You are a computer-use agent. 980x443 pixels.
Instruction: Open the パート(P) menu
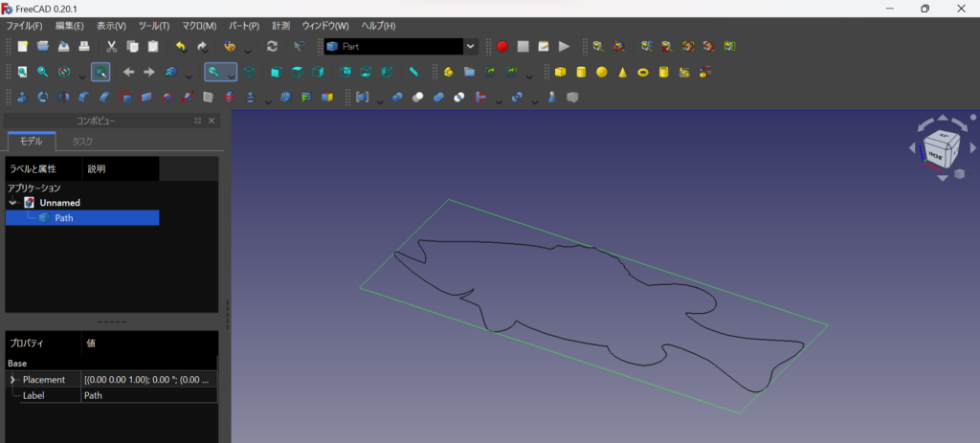(244, 26)
